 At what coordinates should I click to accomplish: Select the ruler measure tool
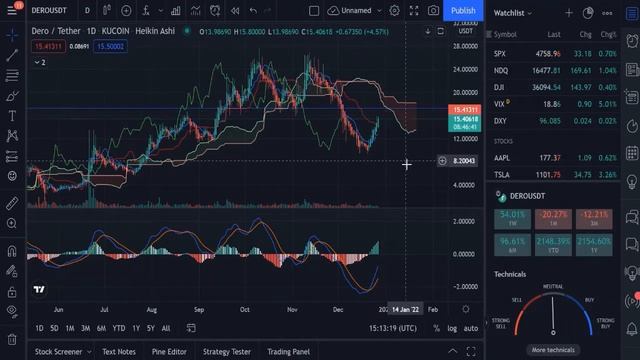(x=12, y=203)
